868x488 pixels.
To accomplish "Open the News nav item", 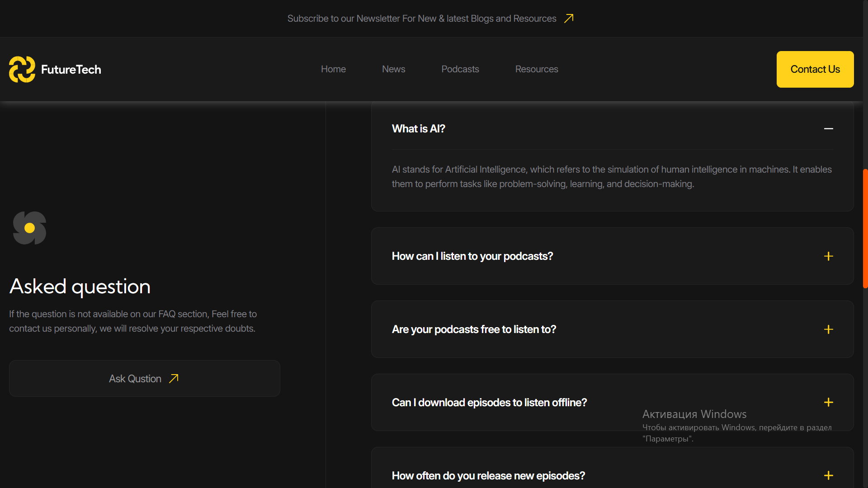I will point(393,69).
